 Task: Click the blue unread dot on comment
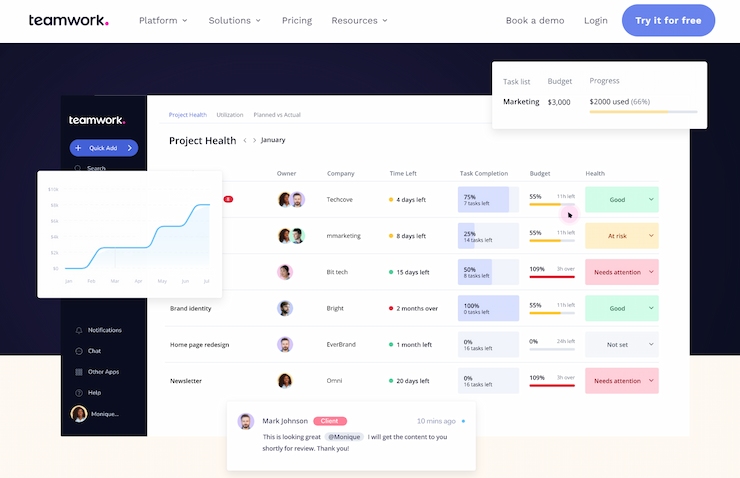[x=463, y=421]
